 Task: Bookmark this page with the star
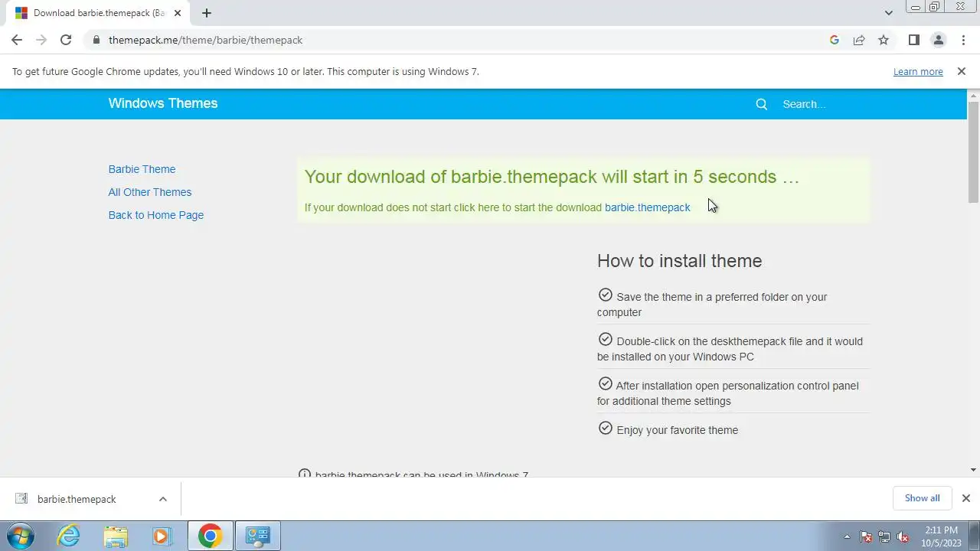tap(884, 40)
